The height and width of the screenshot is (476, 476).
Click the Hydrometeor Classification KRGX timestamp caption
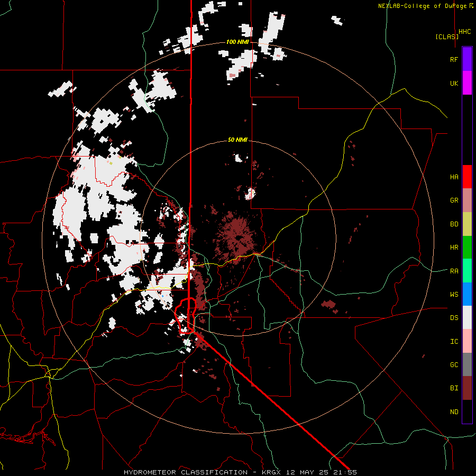click(240, 472)
